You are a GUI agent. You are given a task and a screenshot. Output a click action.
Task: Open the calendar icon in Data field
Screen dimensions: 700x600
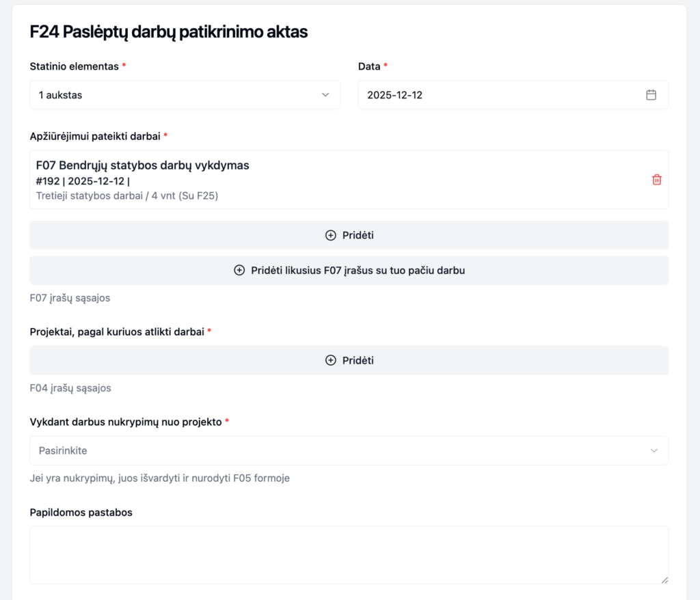coord(651,95)
